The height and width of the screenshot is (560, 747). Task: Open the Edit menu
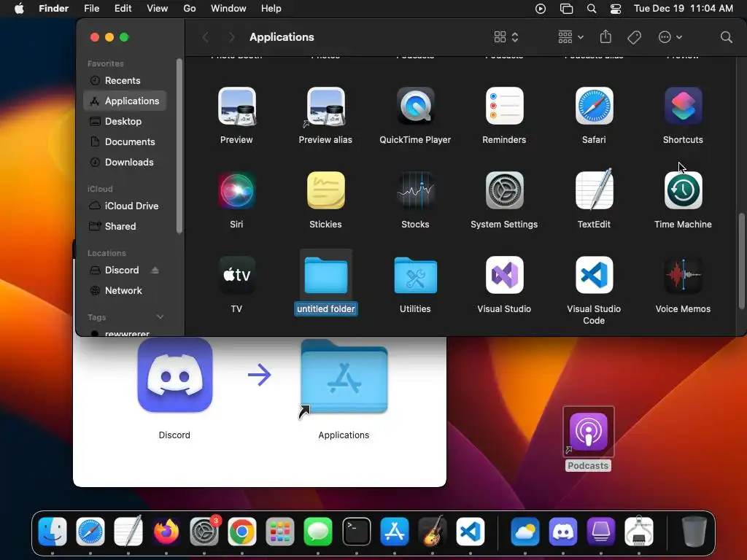click(x=123, y=9)
